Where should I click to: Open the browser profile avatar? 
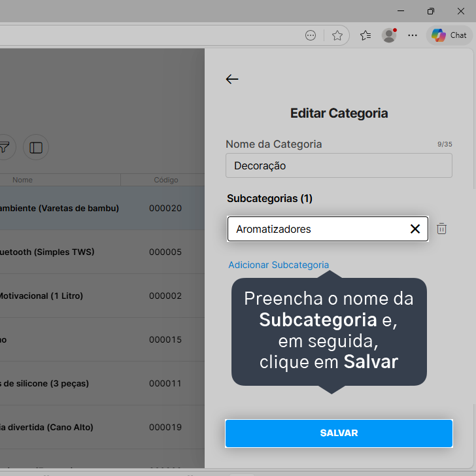(x=389, y=35)
